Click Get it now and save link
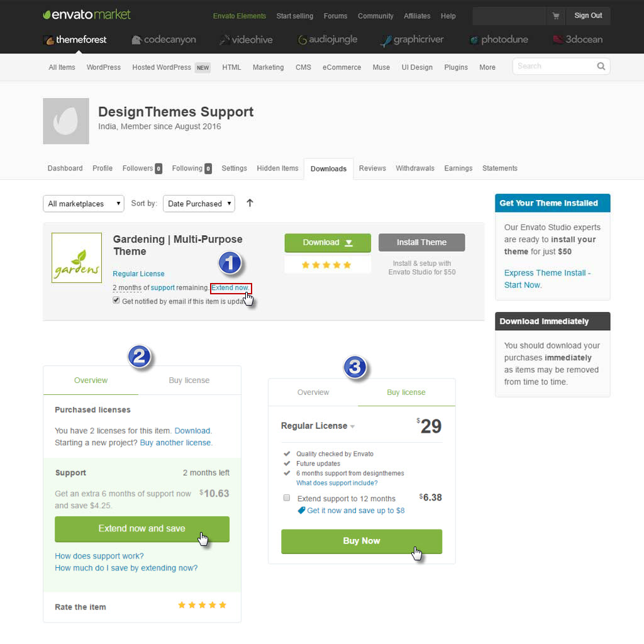The width and height of the screenshot is (644, 644). (356, 511)
